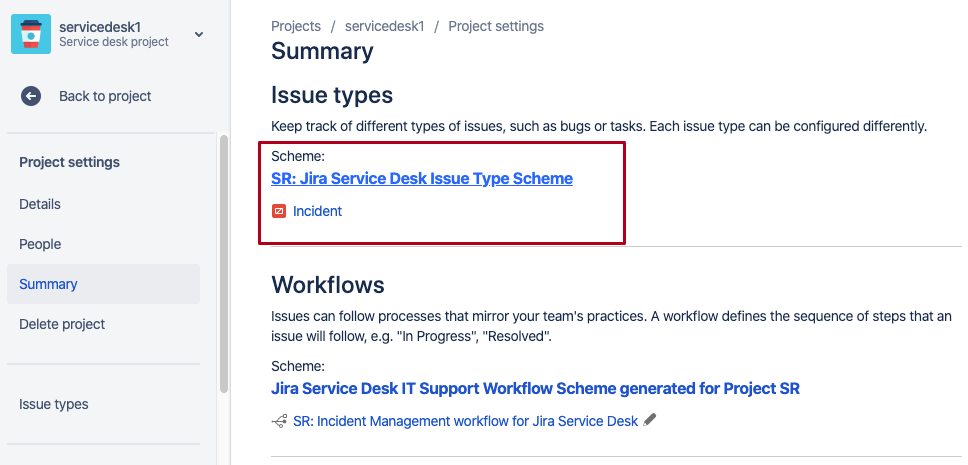The image size is (968, 465).
Task: Click the Back to project arrow icon
Action: point(31,96)
